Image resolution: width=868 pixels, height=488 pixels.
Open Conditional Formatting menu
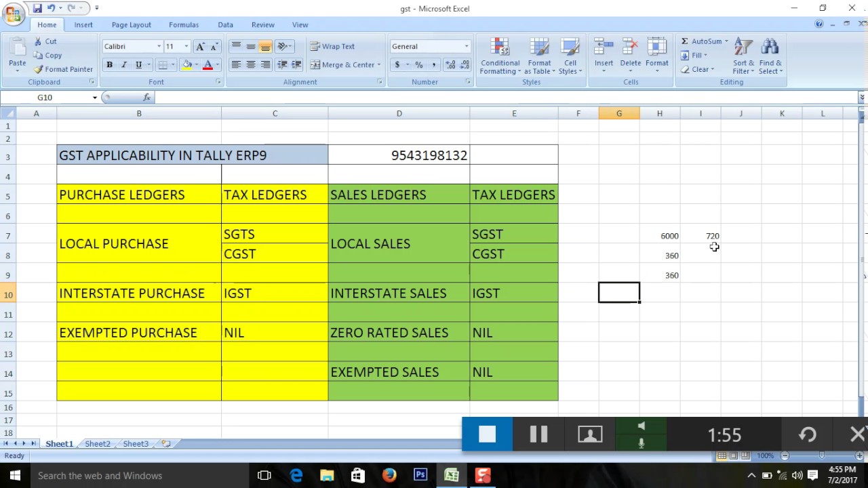(500, 56)
